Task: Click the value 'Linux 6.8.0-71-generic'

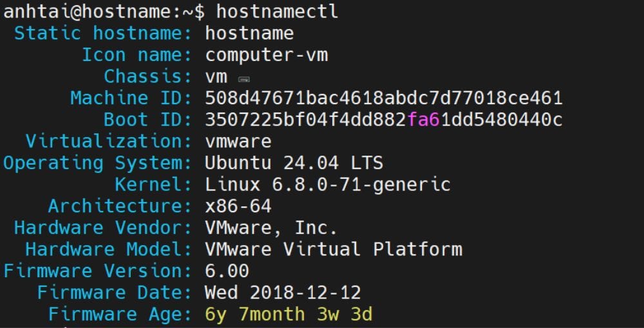Action: click(328, 185)
